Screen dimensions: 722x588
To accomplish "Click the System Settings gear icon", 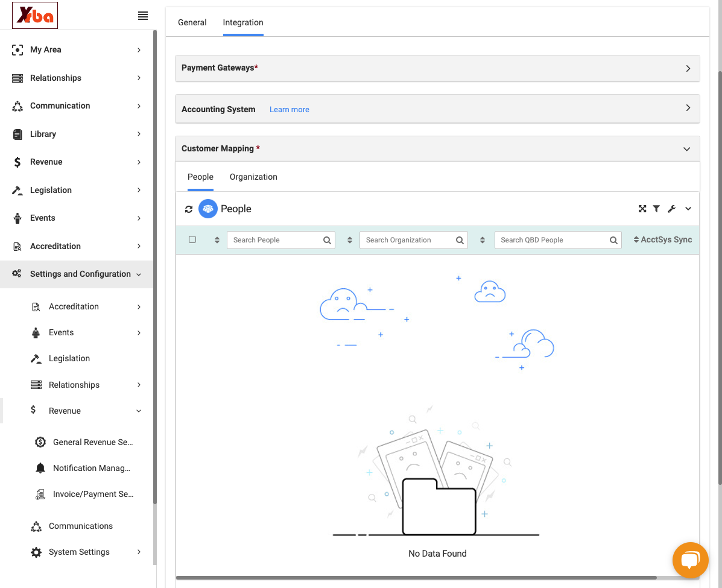I will (x=36, y=552).
